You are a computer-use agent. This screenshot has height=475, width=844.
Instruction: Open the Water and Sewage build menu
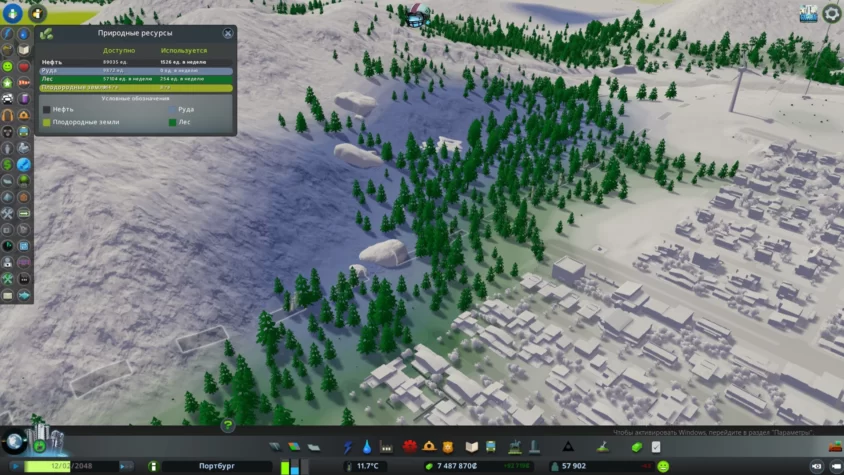pos(367,447)
